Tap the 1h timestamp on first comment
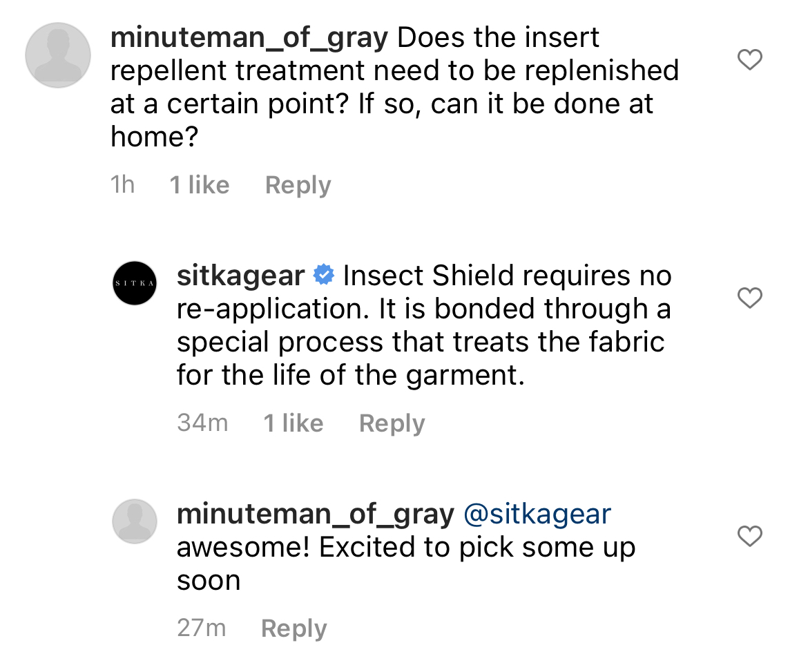808x672 pixels. pos(123,184)
